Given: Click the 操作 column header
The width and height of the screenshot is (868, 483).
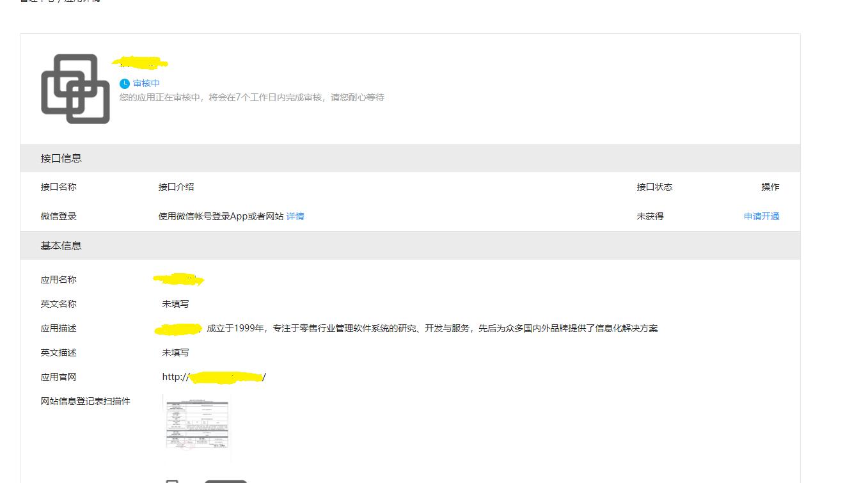Looking at the screenshot, I should point(770,187).
